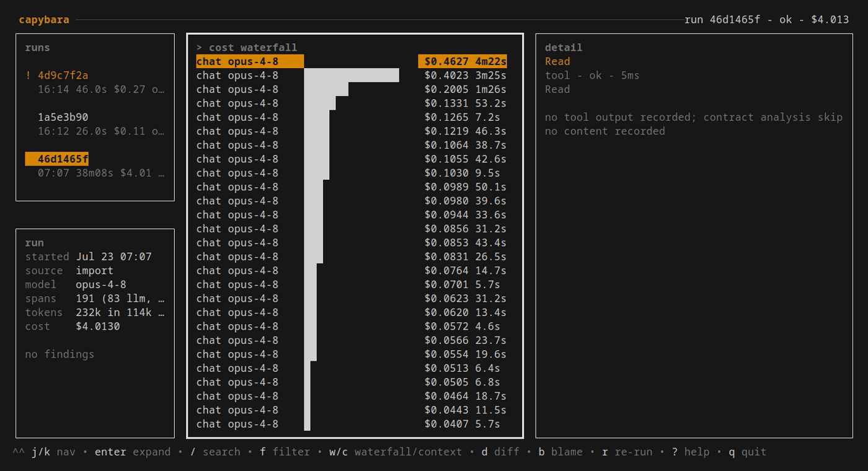This screenshot has width=868, height=471.
Task: Click the capybara app title
Action: tap(44, 20)
